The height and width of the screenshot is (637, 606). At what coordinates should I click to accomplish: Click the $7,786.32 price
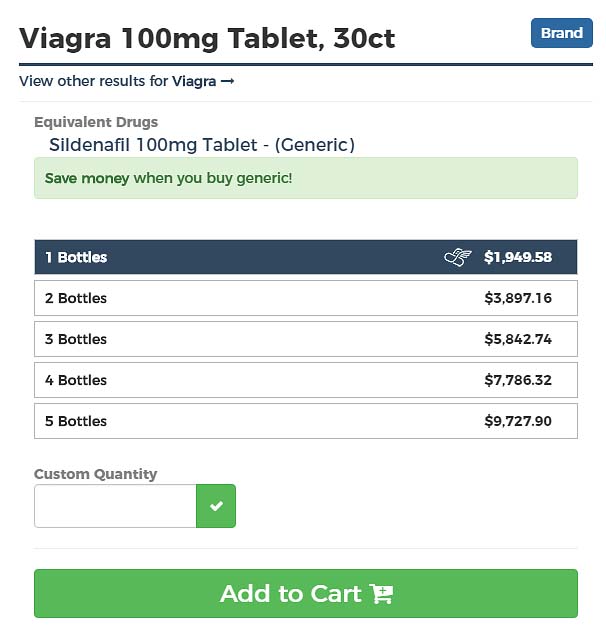[x=518, y=380]
